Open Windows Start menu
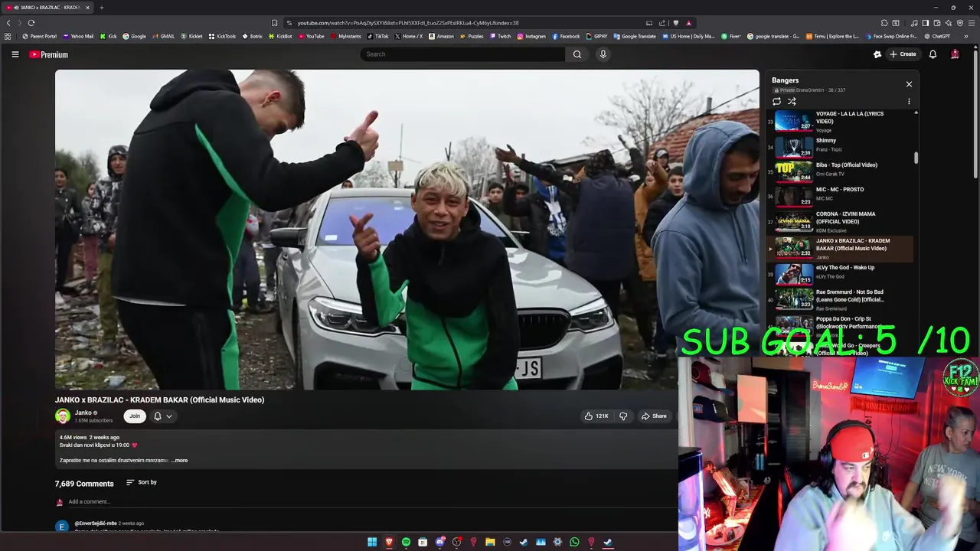 [x=372, y=542]
